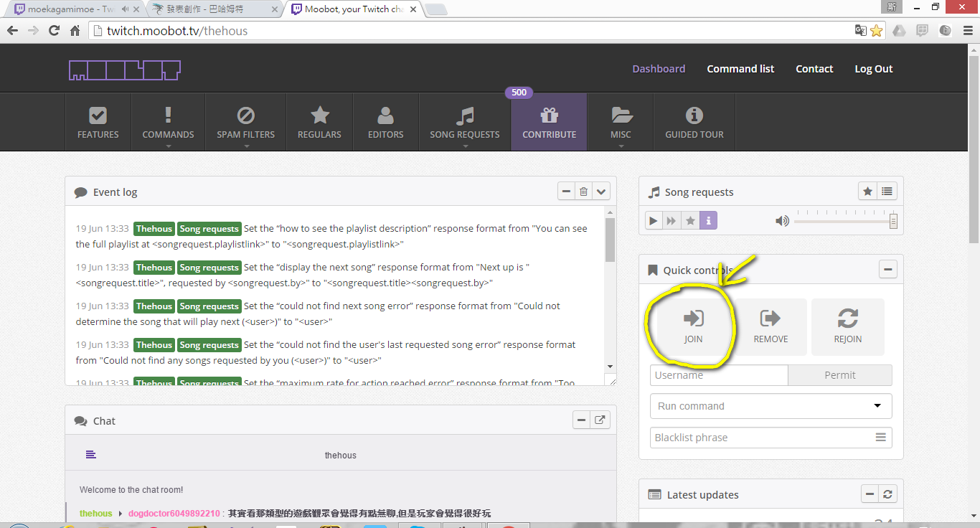
Task: Skip to next song in Song requests
Action: (x=672, y=221)
